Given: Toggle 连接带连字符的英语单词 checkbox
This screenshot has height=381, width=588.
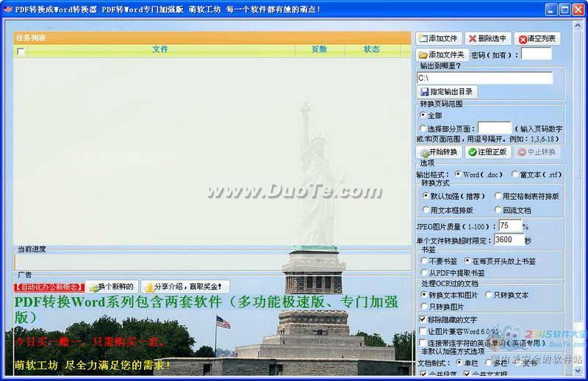Looking at the screenshot, I should coord(423,343).
